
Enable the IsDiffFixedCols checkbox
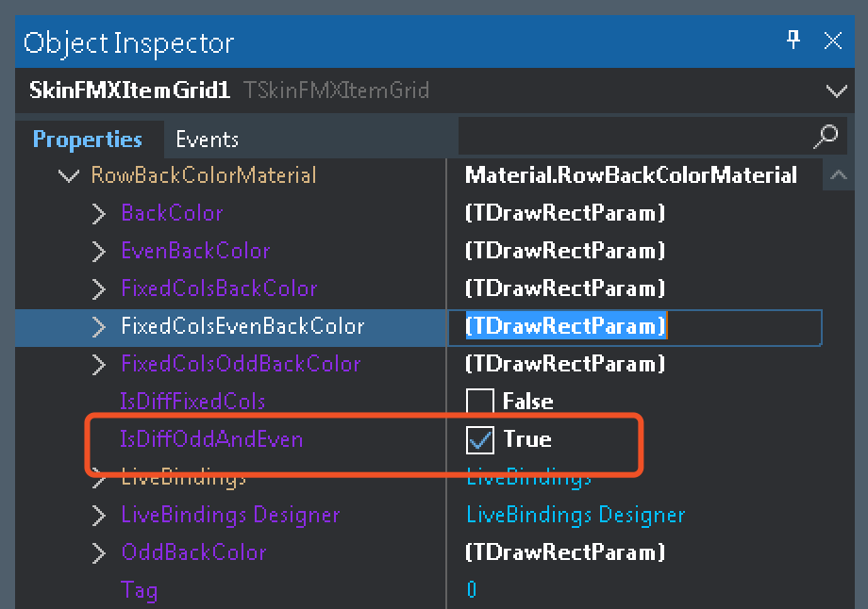(480, 402)
